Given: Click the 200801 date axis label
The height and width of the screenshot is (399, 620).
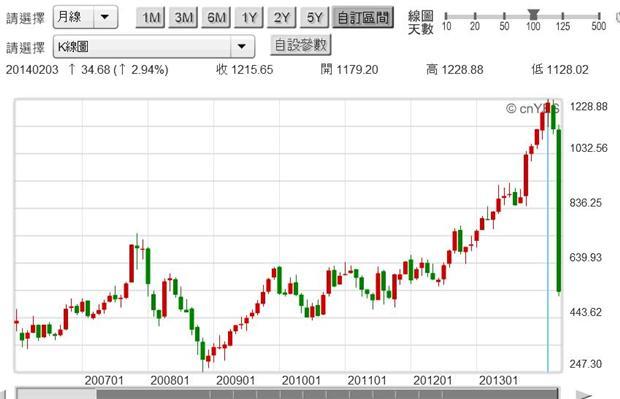Looking at the screenshot, I should coord(170,380).
